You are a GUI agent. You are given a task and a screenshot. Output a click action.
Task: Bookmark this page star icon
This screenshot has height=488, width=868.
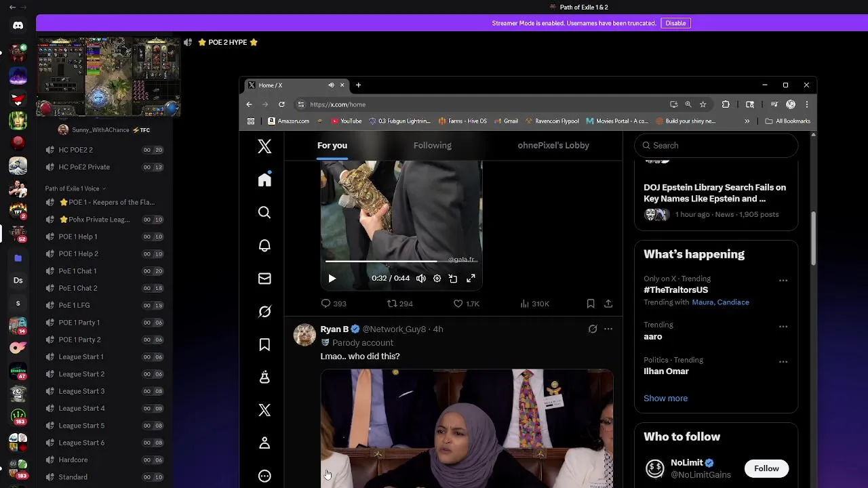pyautogui.click(x=703, y=104)
